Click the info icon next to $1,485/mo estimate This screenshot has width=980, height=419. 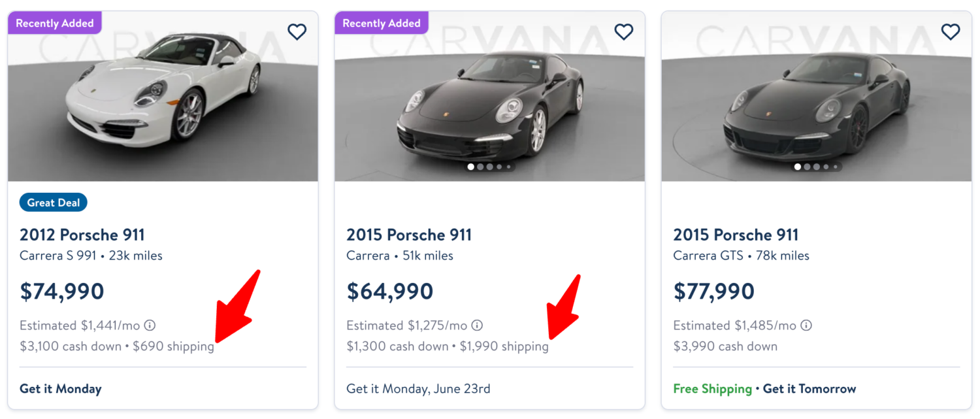coord(806,325)
